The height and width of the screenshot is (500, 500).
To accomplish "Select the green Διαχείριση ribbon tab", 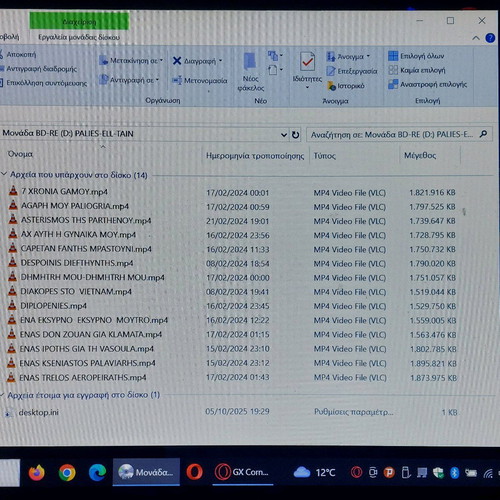I will [79, 21].
